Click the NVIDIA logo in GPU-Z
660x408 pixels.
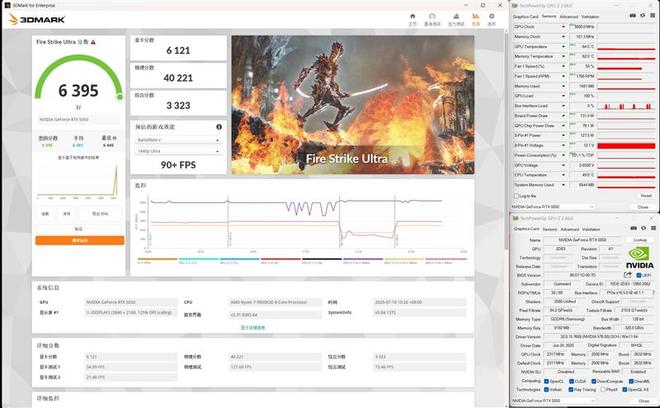(x=639, y=257)
